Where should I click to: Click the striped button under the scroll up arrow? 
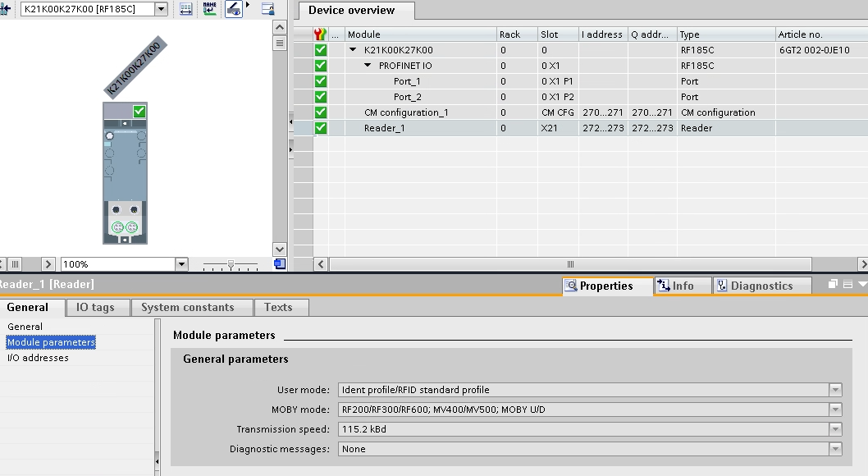[280, 43]
